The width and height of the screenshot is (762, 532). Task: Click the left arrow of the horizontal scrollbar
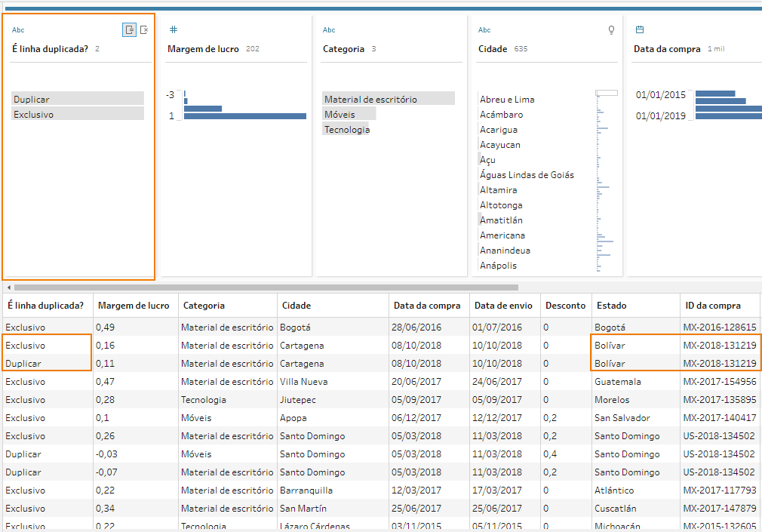9,288
